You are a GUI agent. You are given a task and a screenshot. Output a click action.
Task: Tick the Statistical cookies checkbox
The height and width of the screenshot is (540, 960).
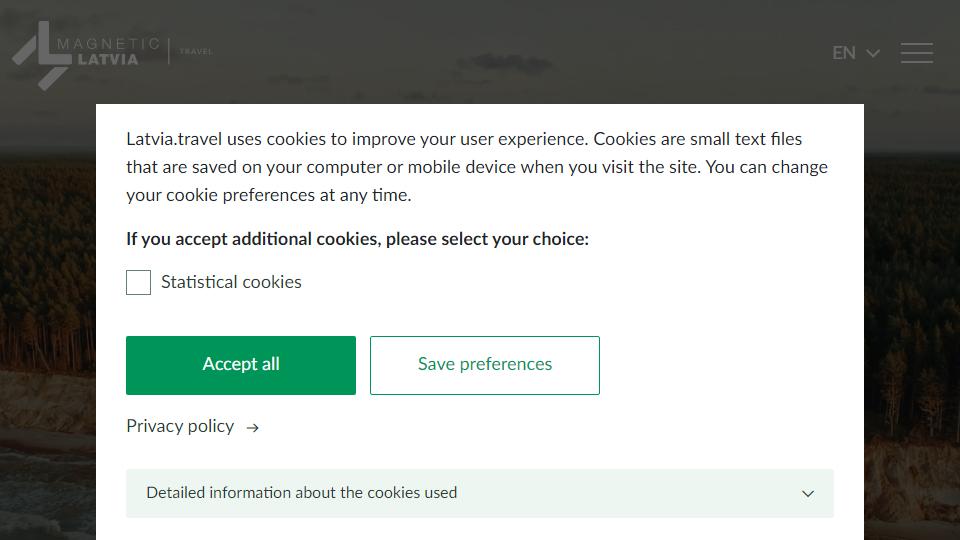click(138, 282)
